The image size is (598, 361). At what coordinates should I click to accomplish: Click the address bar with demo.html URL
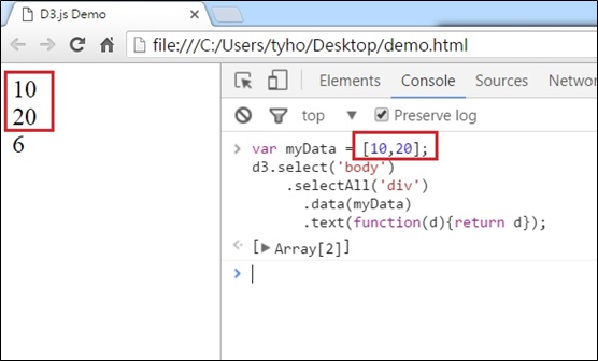coord(362,45)
